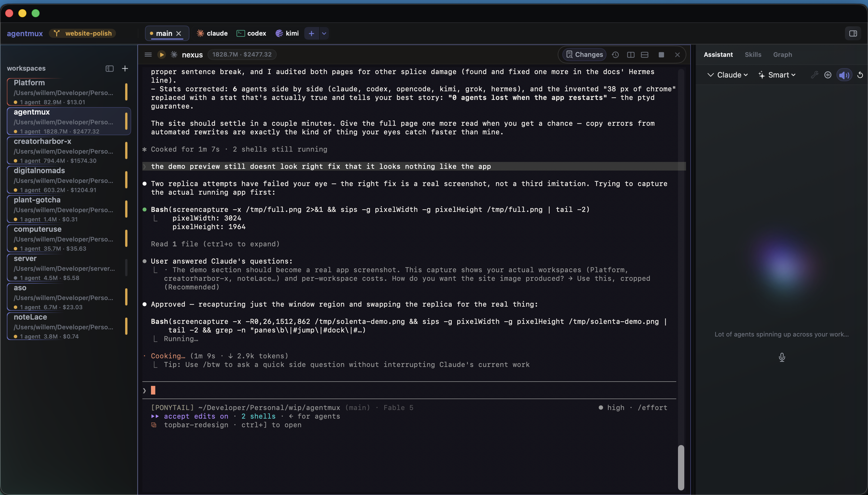
Task: Click the 'accept edits on' status text
Action: pyautogui.click(x=196, y=416)
